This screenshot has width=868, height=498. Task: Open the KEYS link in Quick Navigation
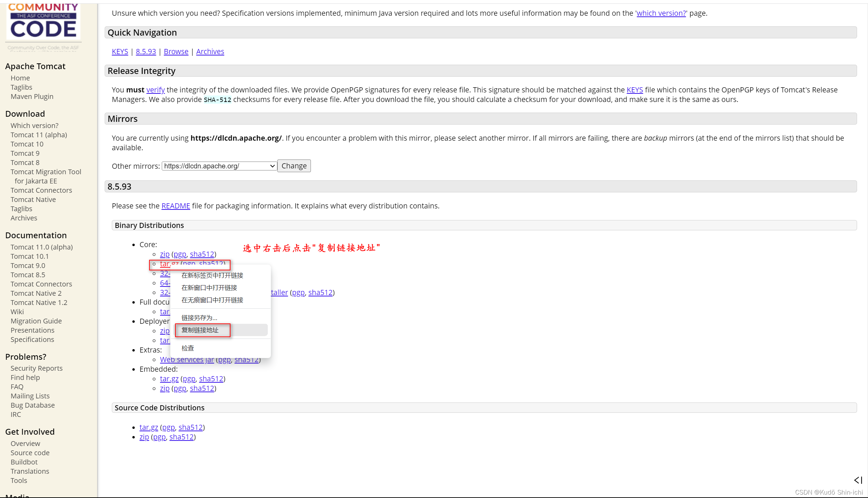pos(120,52)
